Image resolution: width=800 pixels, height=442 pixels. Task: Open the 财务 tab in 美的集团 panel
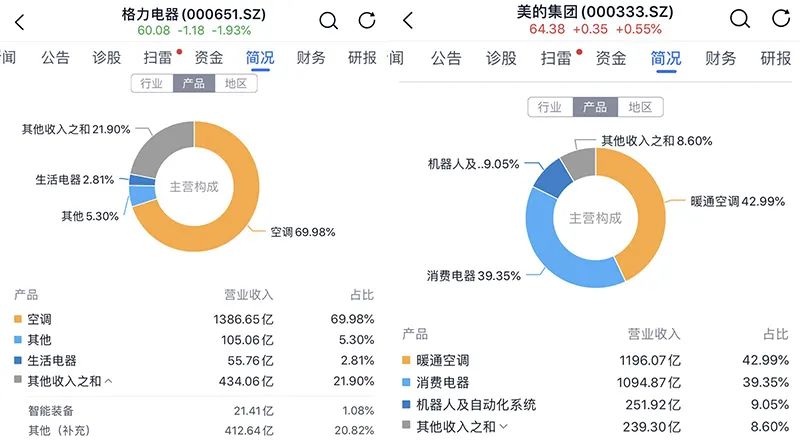[x=720, y=58]
